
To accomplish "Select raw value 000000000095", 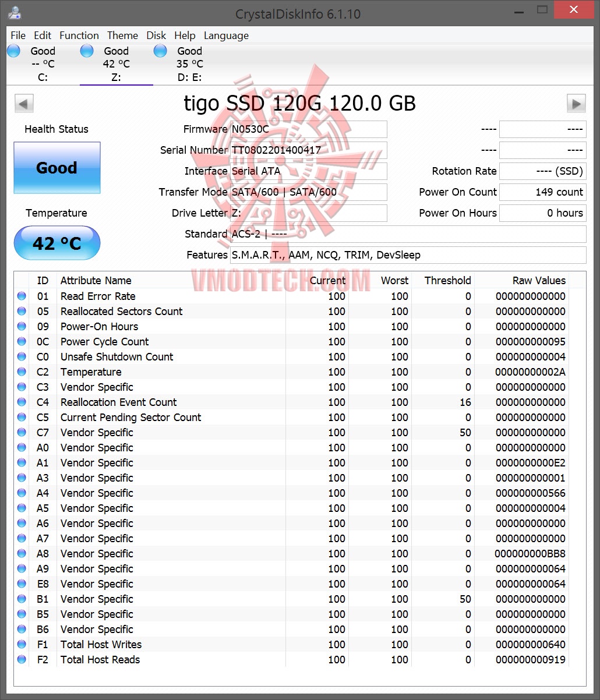I will [531, 342].
